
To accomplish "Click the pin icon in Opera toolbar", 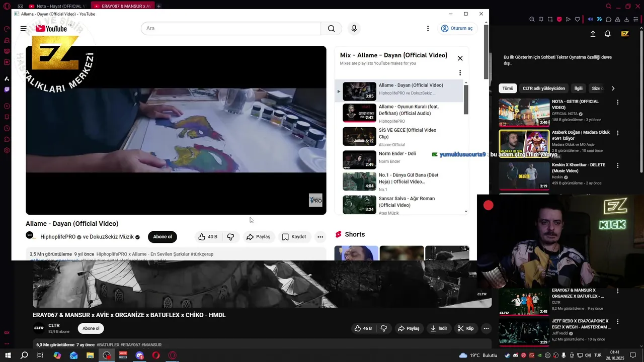I will (541, 20).
